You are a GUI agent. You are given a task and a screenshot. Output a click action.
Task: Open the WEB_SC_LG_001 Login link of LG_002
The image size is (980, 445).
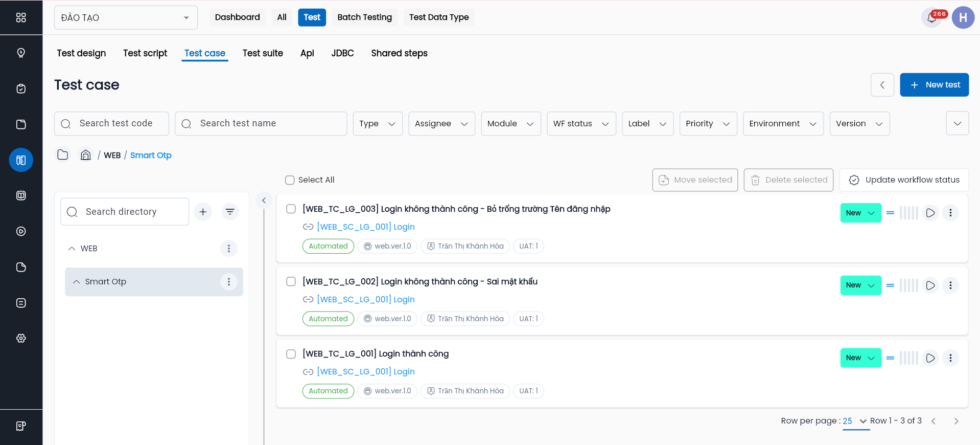click(x=365, y=299)
